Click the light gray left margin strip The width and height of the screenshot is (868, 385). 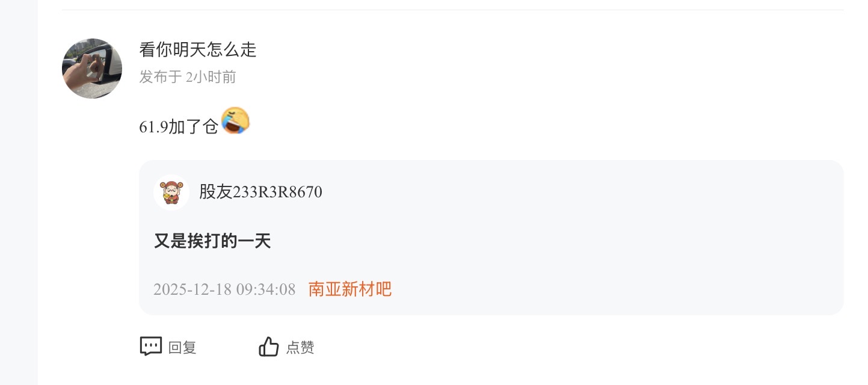click(x=19, y=192)
